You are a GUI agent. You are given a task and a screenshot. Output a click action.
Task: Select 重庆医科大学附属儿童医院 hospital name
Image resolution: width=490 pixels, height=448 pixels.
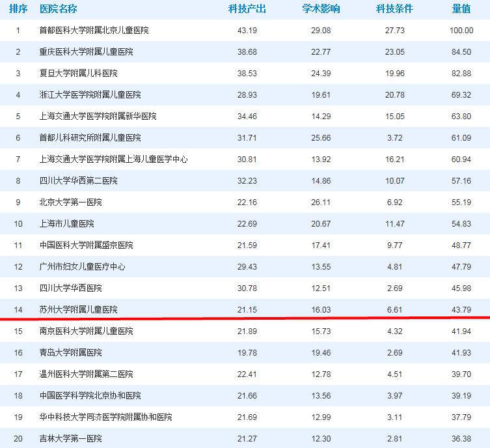pyautogui.click(x=87, y=51)
